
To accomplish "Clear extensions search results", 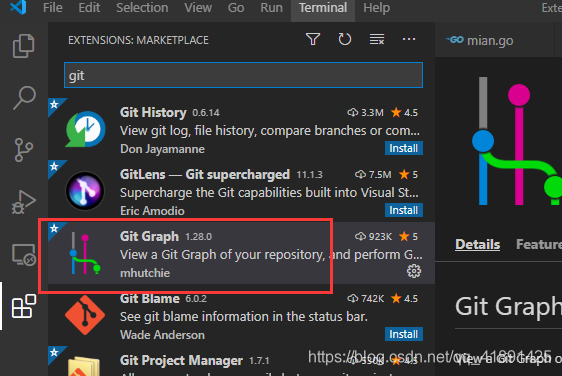I will 377,39.
